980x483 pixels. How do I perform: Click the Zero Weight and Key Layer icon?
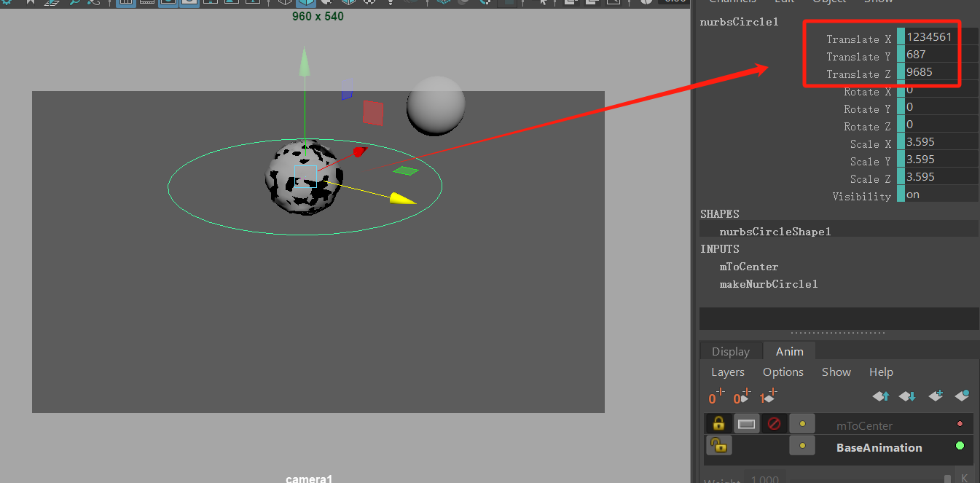tap(742, 397)
